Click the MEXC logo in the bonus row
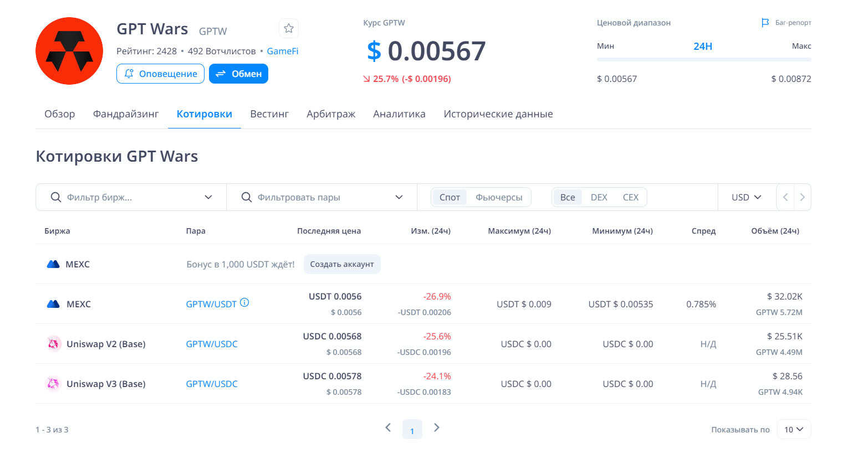This screenshot has width=868, height=459. [x=53, y=264]
